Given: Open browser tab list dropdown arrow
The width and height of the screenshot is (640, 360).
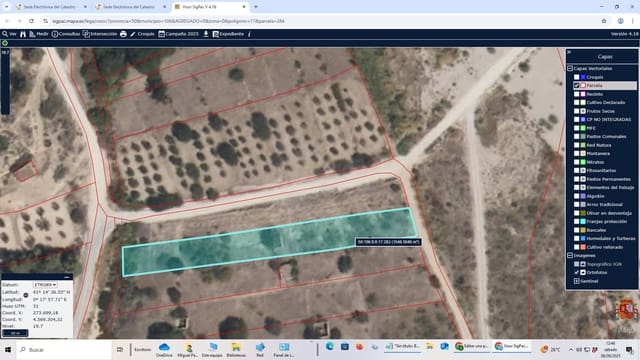Looking at the screenshot, I should pos(6,7).
